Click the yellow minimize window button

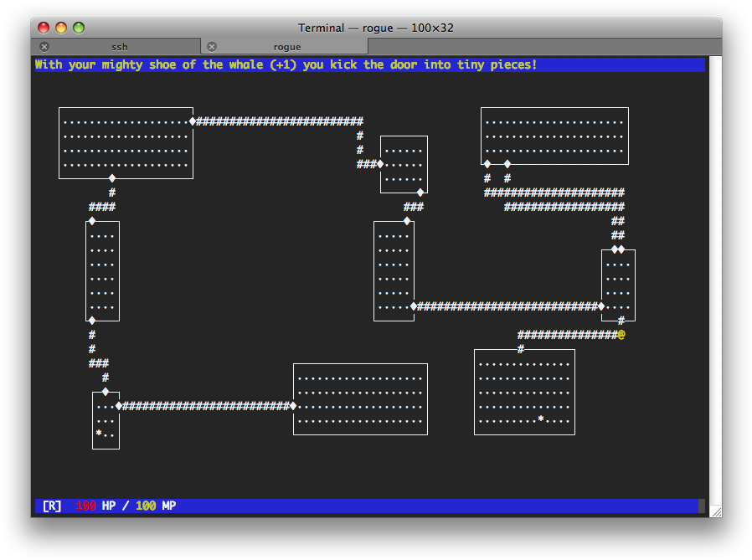point(61,28)
